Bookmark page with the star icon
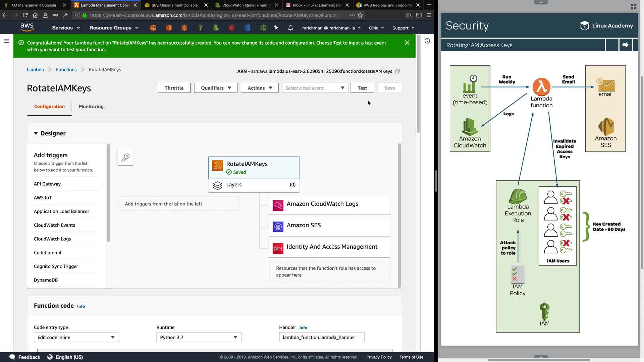This screenshot has width=644, height=362. [360, 15]
